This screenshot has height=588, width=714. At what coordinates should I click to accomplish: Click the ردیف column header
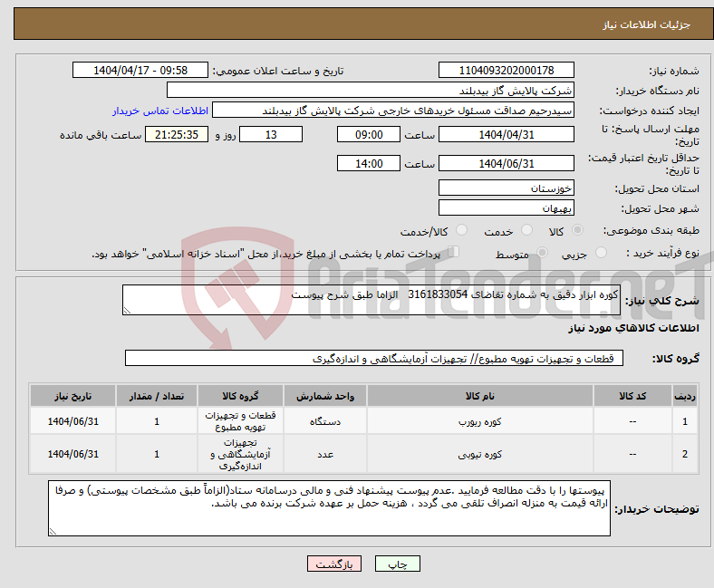tap(685, 396)
